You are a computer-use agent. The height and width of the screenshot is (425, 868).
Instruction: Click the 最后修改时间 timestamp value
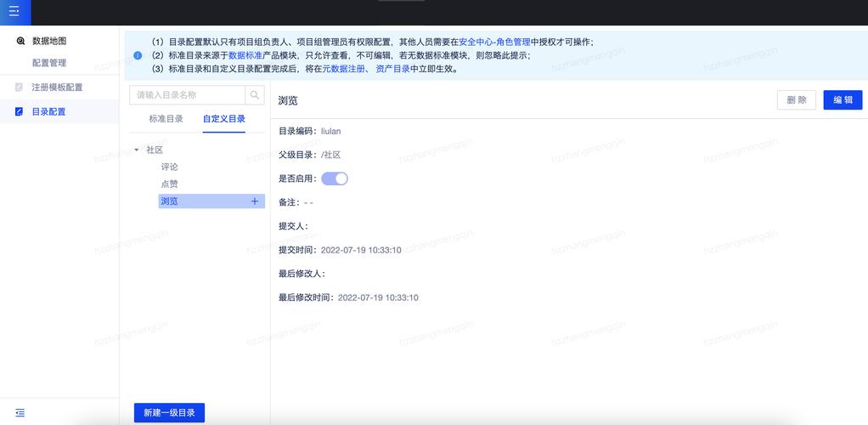pyautogui.click(x=378, y=297)
